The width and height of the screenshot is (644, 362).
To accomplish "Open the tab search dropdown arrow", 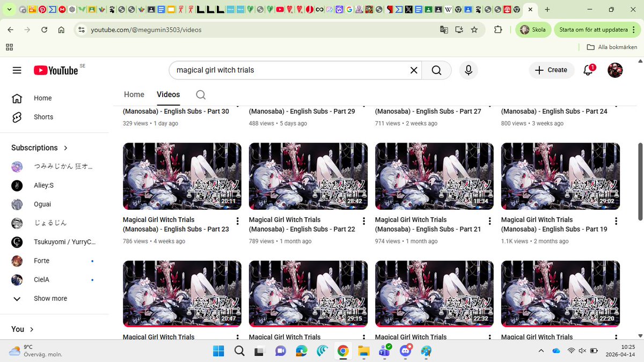I will point(9,10).
